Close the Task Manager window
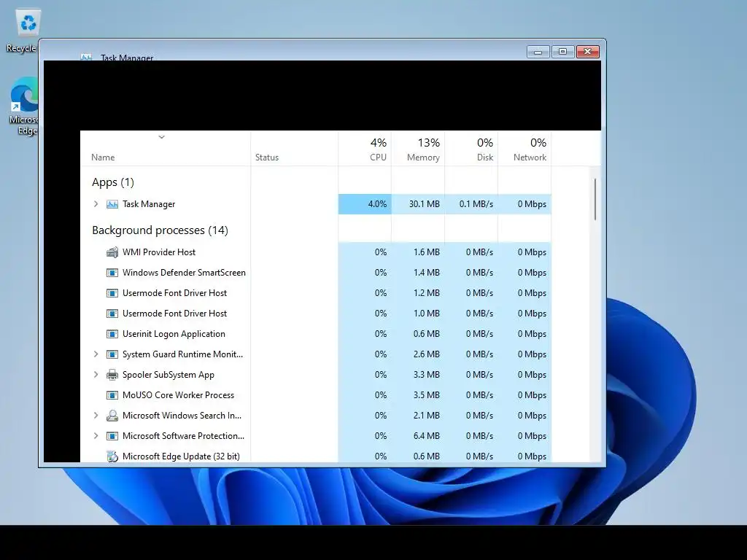The height and width of the screenshot is (560, 747). coord(588,52)
